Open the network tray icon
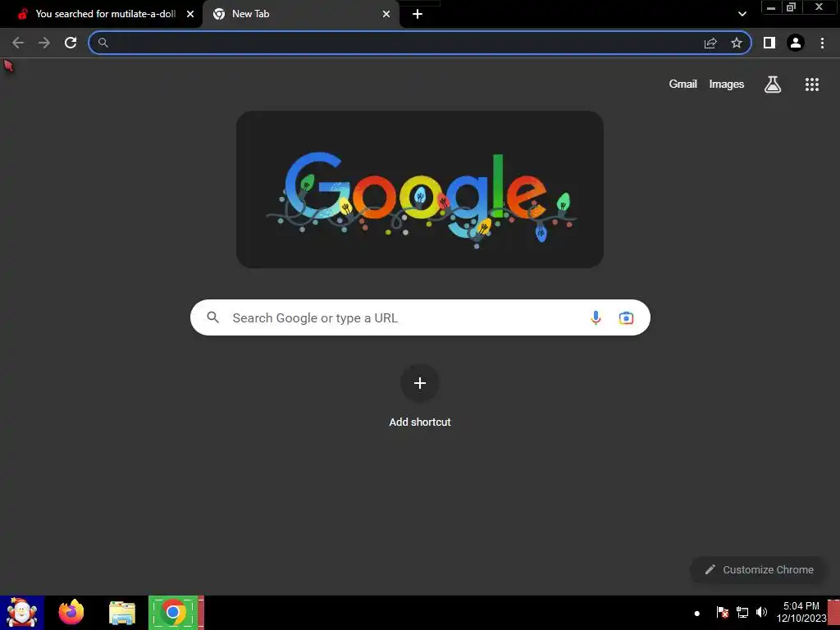 point(742,612)
